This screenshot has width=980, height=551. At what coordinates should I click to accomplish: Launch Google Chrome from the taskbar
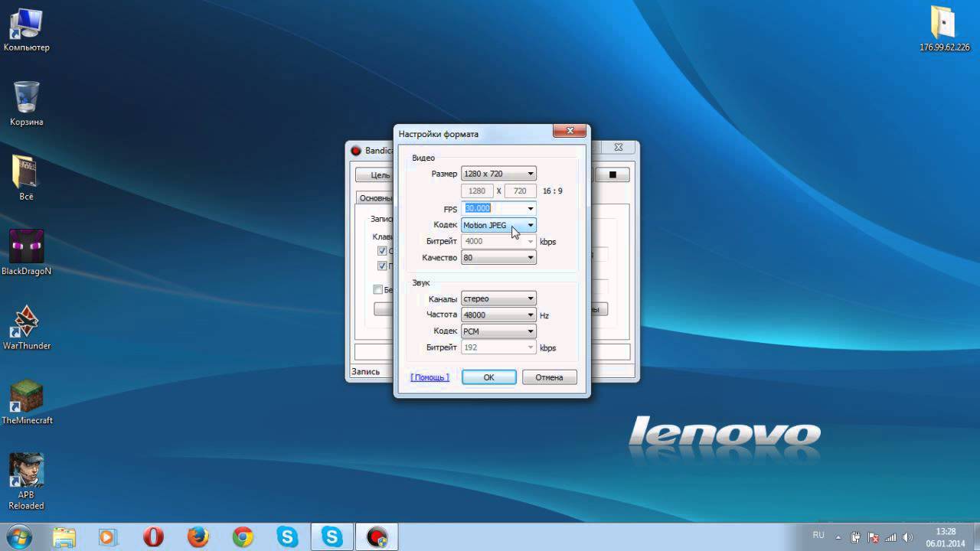(243, 537)
